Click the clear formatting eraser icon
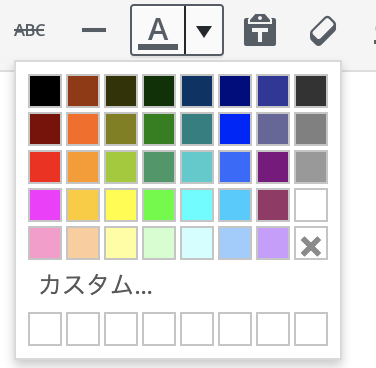 323,30
